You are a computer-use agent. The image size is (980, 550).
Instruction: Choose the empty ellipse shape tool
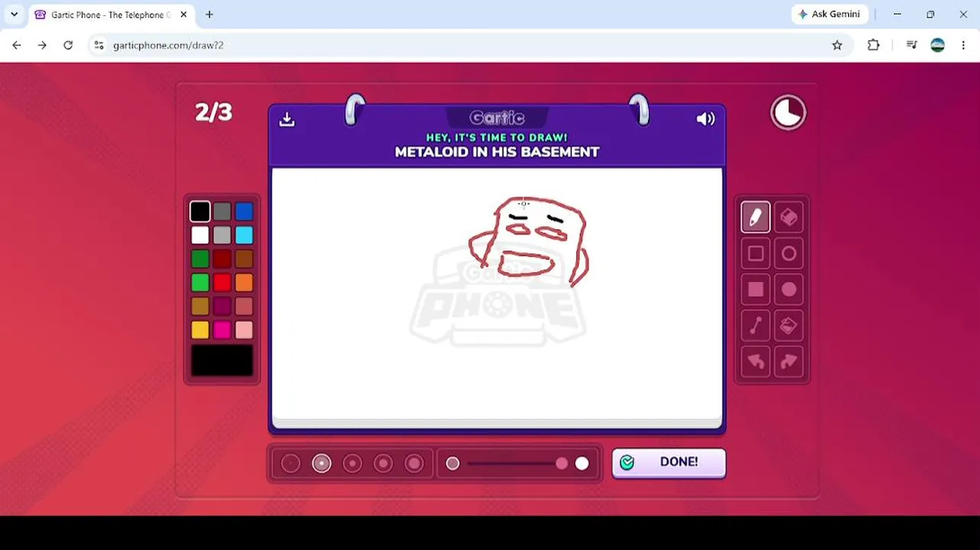pyautogui.click(x=789, y=254)
